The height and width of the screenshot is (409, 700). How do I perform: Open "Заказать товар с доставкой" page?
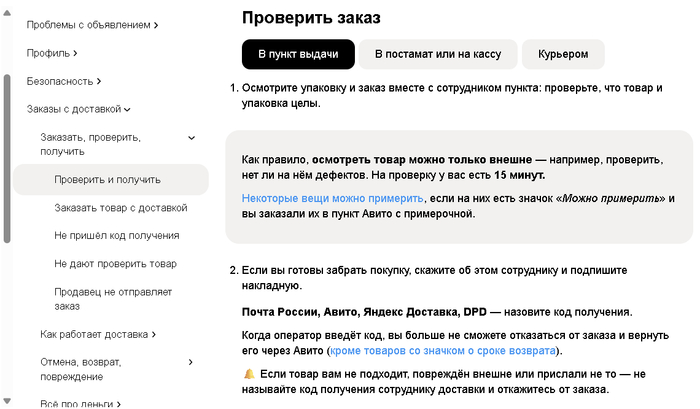coord(120,208)
